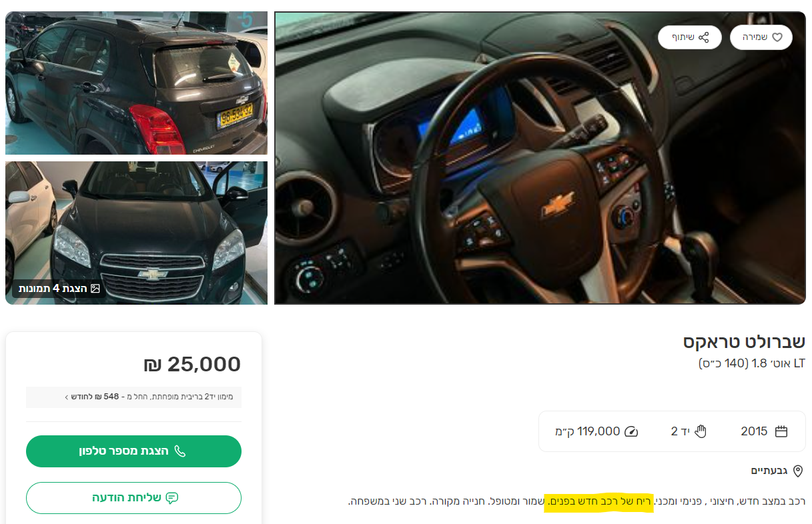
Task: Click the yellow highlighted description text
Action: [598, 501]
